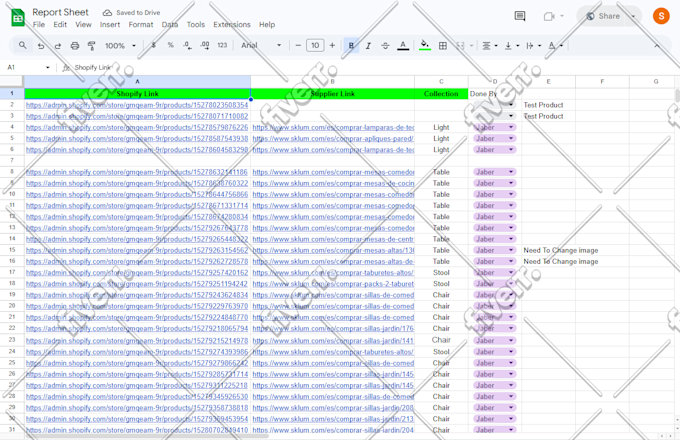Screen dimensions: 680x440
Task: Open the Arial font dropdown
Action: [x=261, y=45]
